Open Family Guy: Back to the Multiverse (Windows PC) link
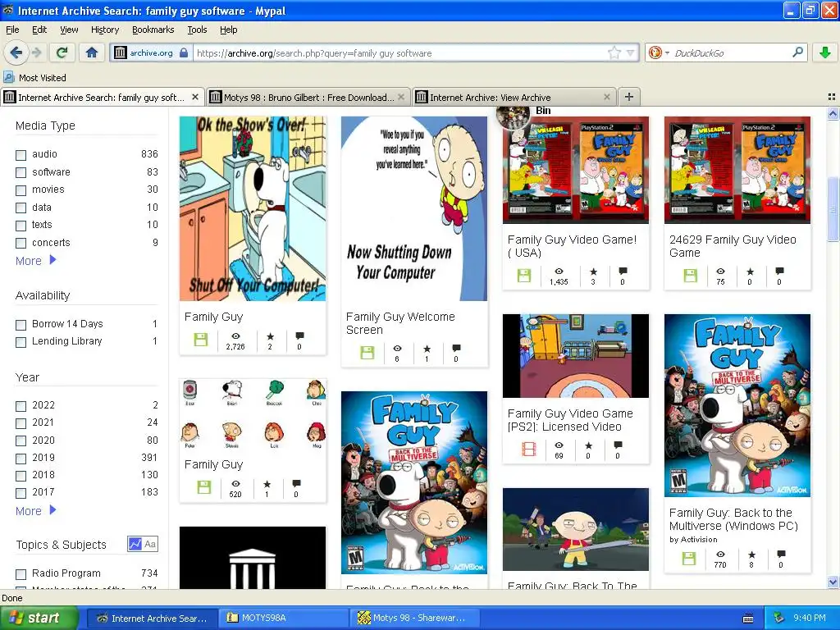 tap(733, 519)
